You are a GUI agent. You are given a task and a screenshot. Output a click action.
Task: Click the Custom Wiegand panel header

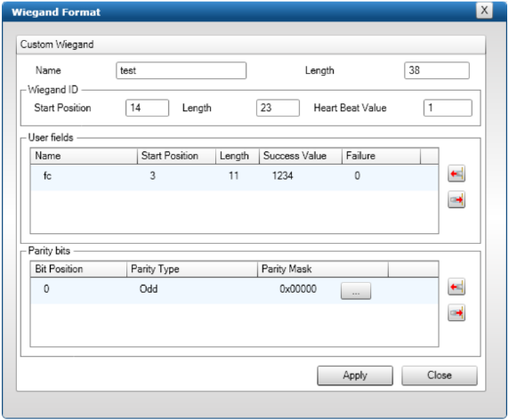(x=251, y=44)
